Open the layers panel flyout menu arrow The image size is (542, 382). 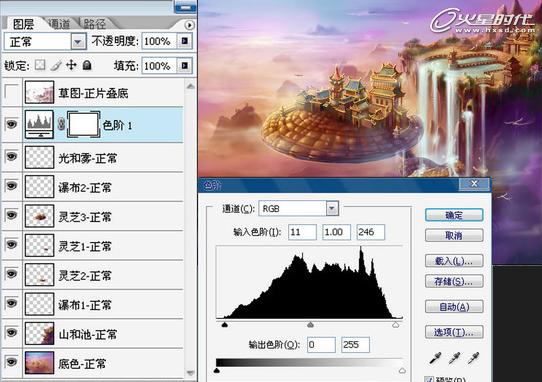pos(189,25)
